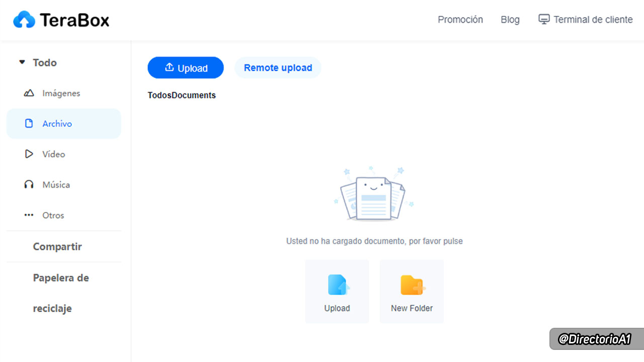Viewport: 644px width, 362px height.
Task: Collapse the Todo tree arrow
Action: coord(22,62)
